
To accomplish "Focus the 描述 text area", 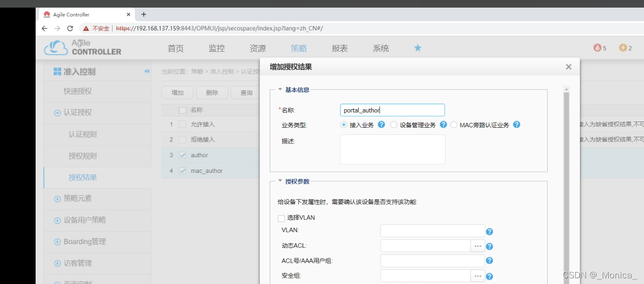I will (x=393, y=149).
